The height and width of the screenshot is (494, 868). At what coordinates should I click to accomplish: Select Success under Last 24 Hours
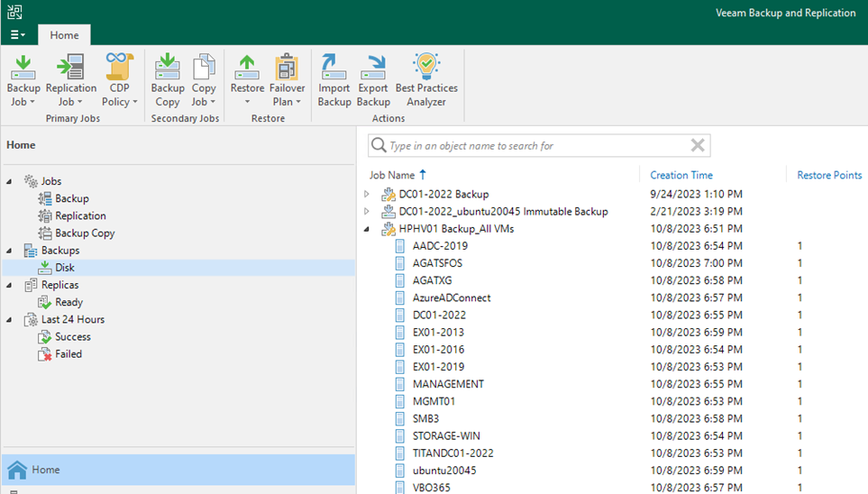pos(72,337)
